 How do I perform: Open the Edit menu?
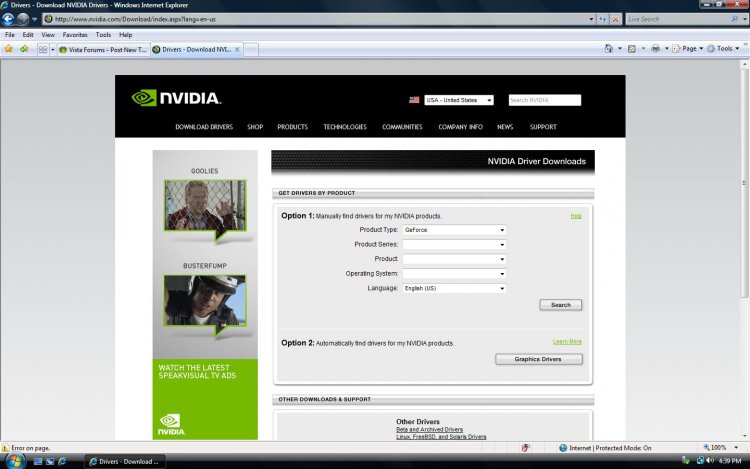click(x=28, y=35)
